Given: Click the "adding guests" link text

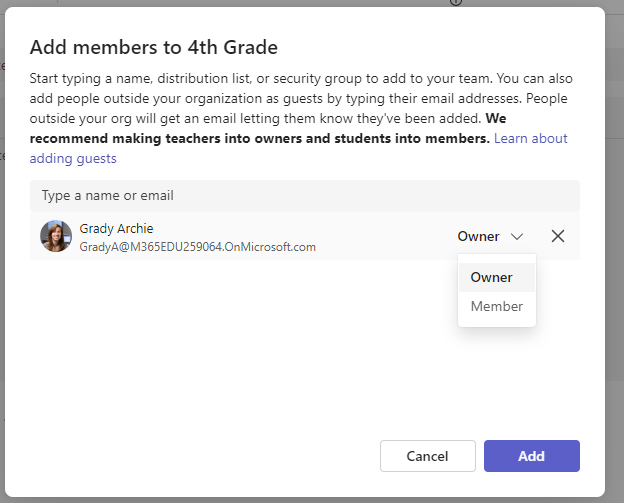Looking at the screenshot, I should click(x=73, y=158).
